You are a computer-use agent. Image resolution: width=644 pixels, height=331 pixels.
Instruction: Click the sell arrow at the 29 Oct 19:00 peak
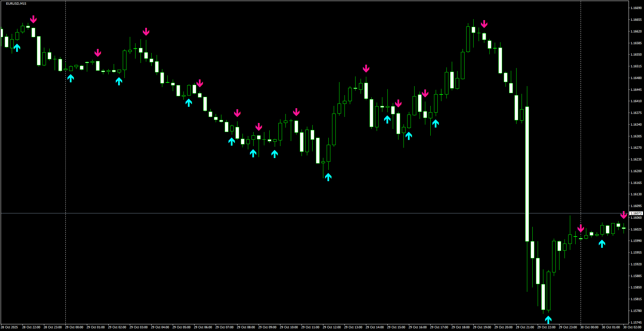point(484,23)
